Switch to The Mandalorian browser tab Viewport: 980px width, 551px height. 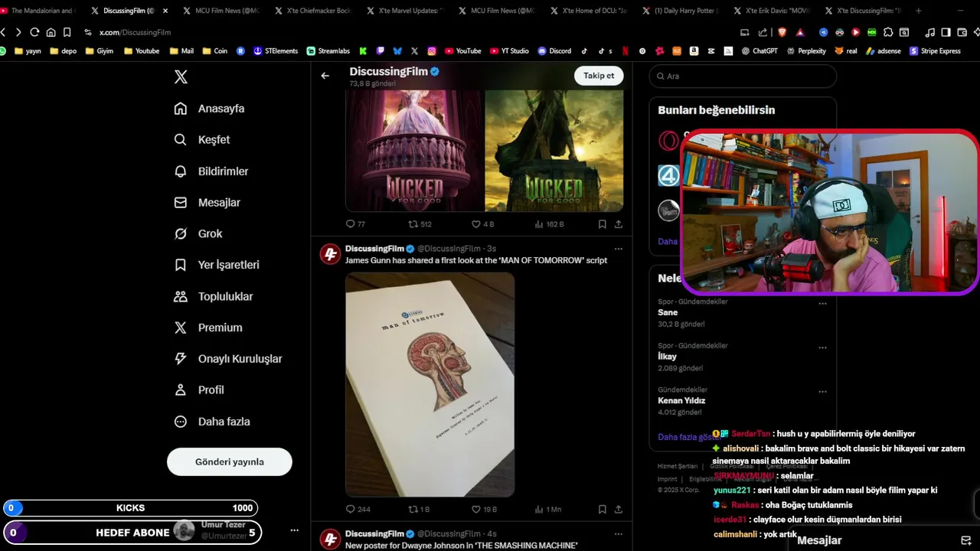click(39, 11)
